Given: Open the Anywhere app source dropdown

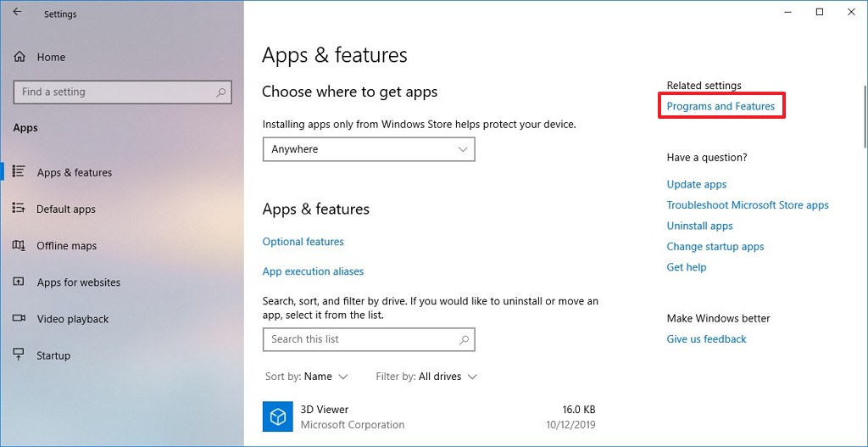Looking at the screenshot, I should click(369, 149).
